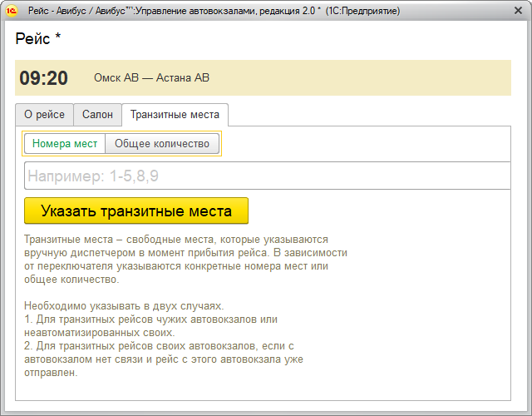Click empty area of the yellow route banner

(374, 78)
